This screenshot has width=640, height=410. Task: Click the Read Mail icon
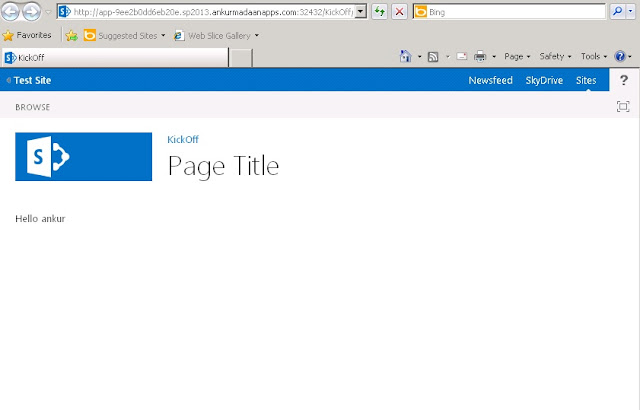462,56
